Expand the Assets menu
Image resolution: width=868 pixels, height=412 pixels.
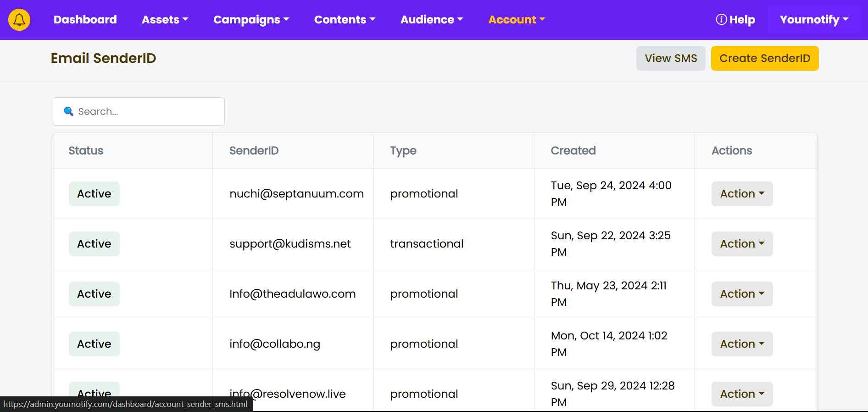coord(165,20)
